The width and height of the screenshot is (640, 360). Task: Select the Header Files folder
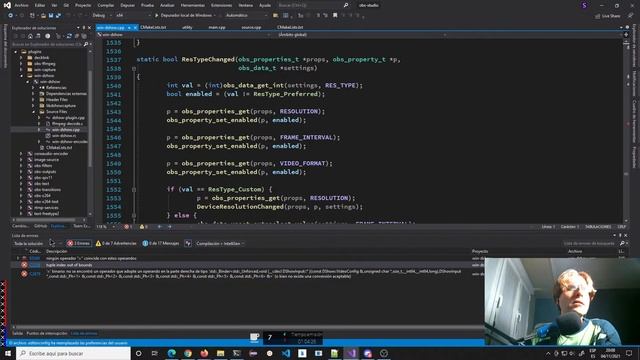pyautogui.click(x=57, y=100)
